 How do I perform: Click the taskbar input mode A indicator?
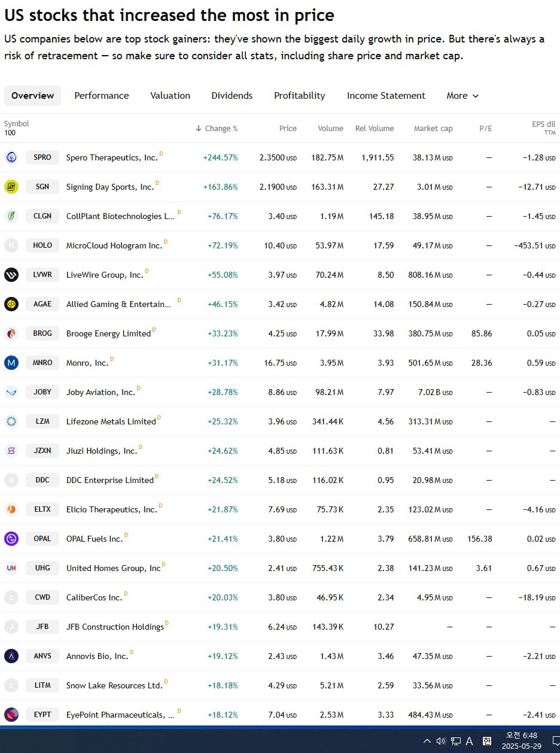tap(470, 741)
